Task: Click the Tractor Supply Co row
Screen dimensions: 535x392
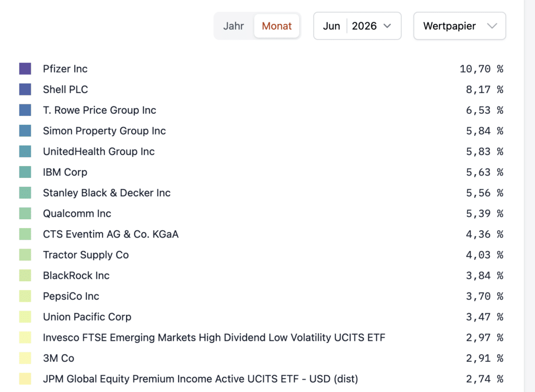Action: tap(261, 255)
